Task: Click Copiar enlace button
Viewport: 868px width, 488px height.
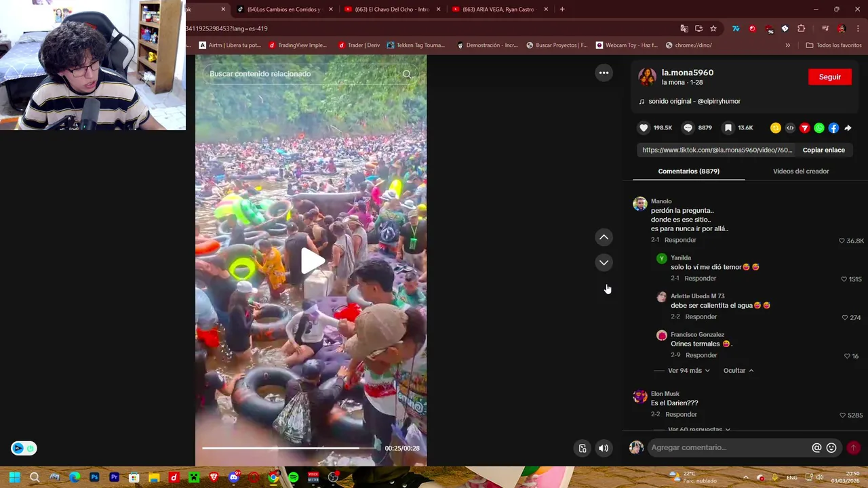Action: pos(823,150)
